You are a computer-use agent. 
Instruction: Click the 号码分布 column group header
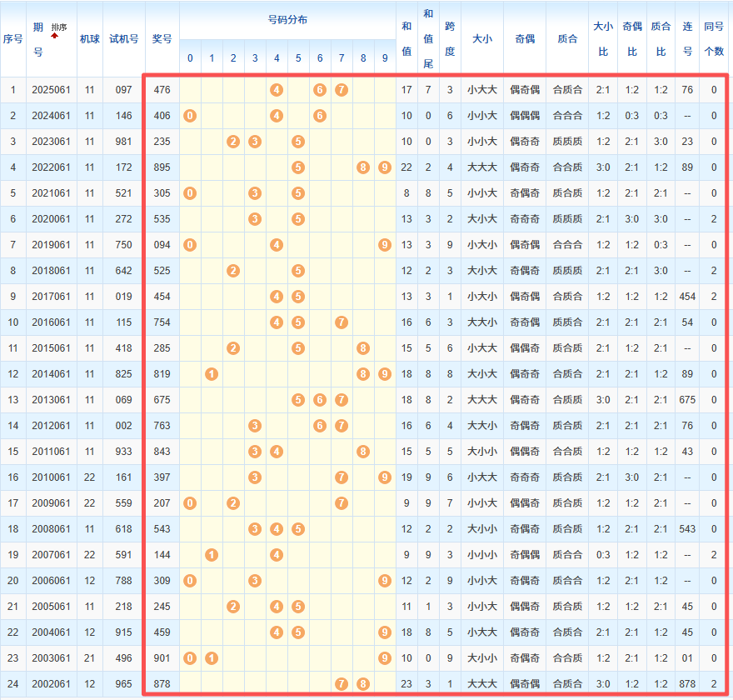tap(287, 19)
